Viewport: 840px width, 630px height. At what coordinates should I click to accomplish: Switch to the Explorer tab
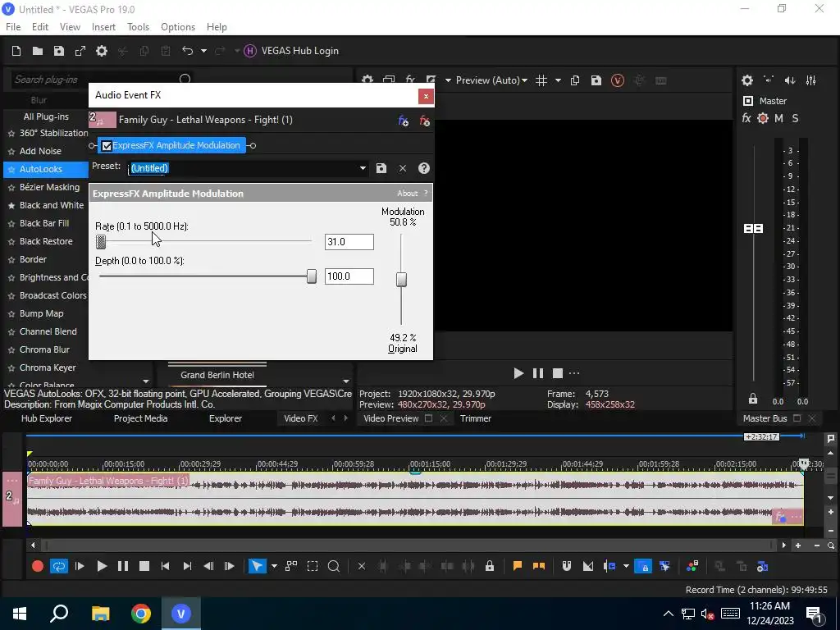coord(226,418)
